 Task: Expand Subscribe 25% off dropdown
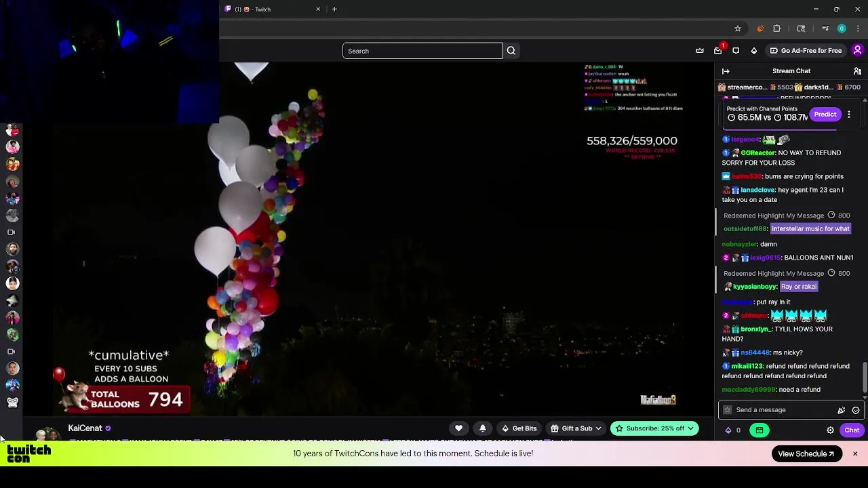tap(690, 428)
